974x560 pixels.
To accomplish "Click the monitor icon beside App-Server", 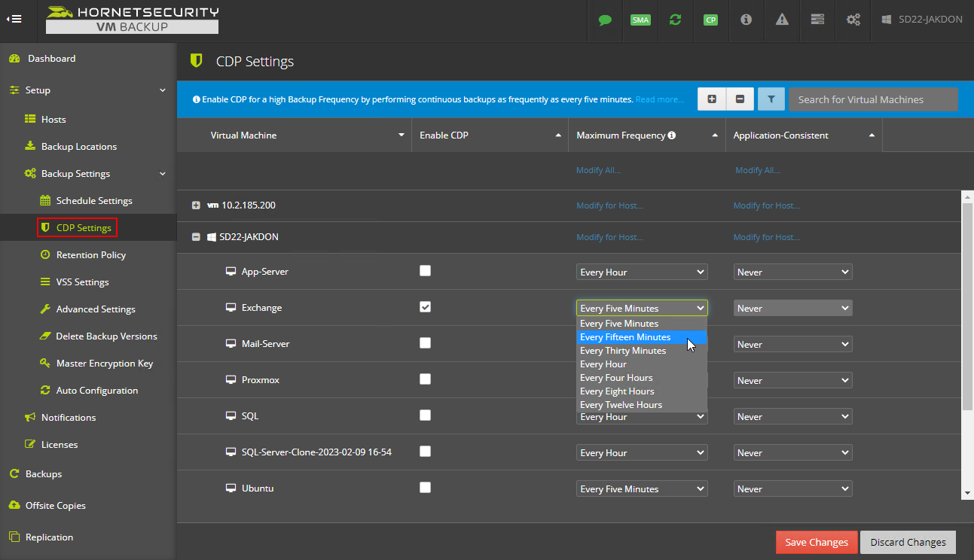I will click(231, 272).
